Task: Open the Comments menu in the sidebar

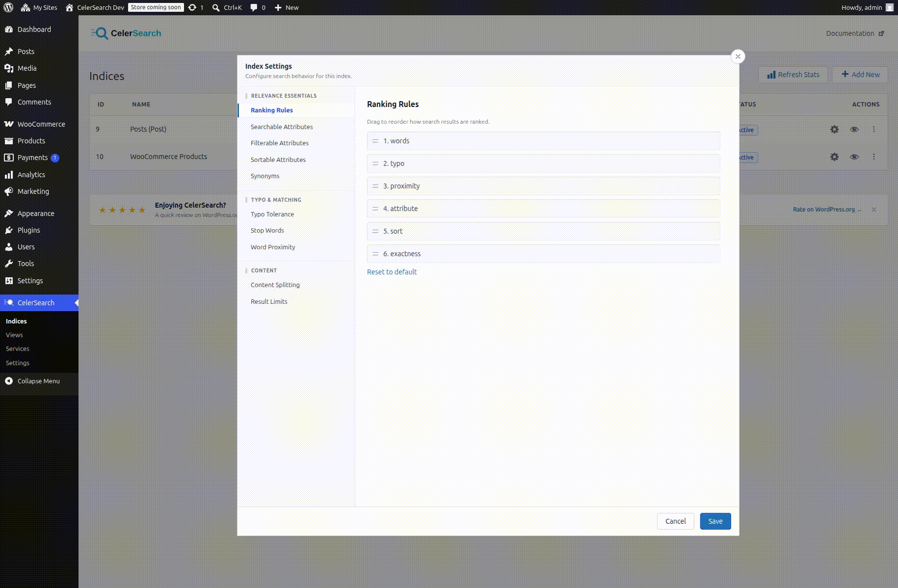Action: [39, 102]
